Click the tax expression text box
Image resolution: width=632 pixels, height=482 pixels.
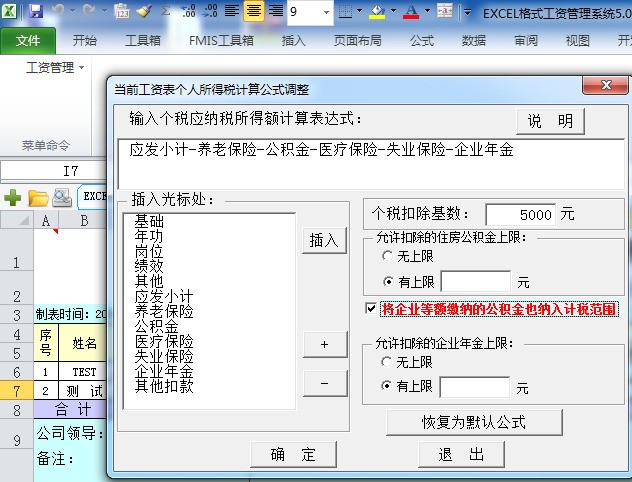[371, 164]
